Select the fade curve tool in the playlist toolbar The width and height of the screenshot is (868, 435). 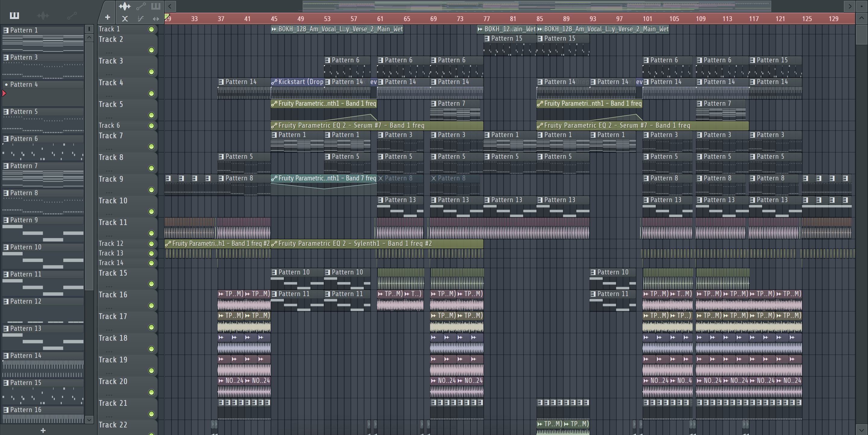click(x=140, y=18)
